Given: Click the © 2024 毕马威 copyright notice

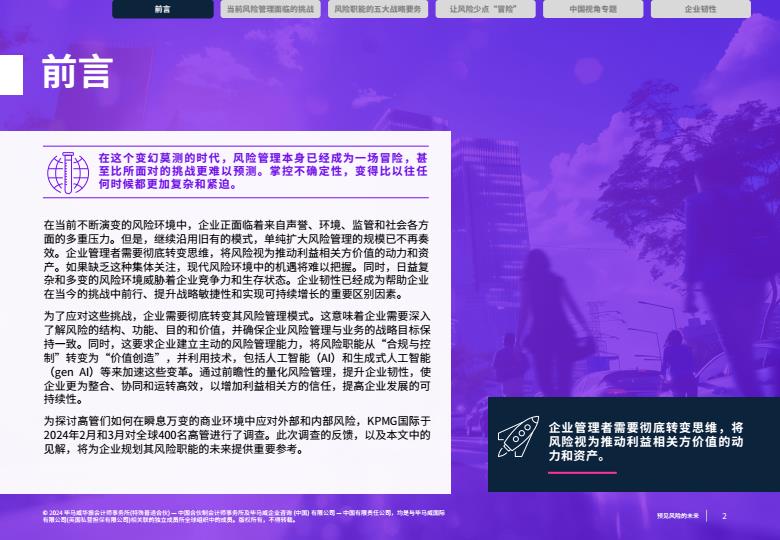Looking at the screenshot, I should point(244,516).
